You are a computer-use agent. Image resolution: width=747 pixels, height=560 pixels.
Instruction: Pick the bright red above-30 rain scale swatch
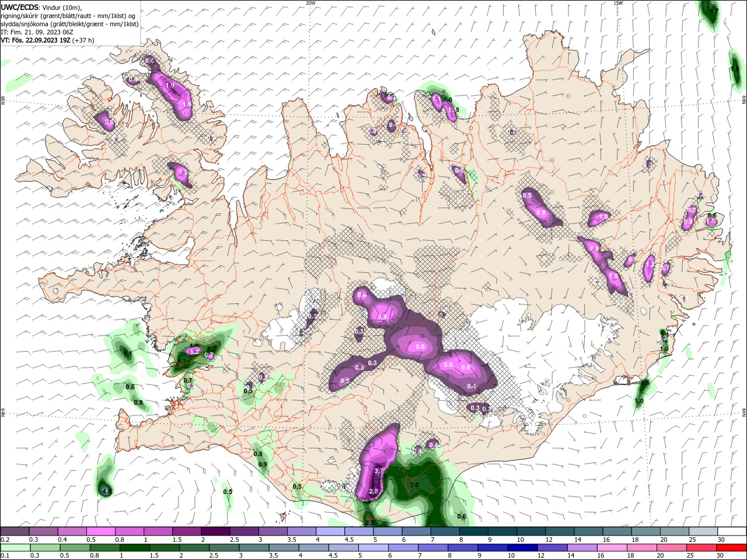coord(731,548)
